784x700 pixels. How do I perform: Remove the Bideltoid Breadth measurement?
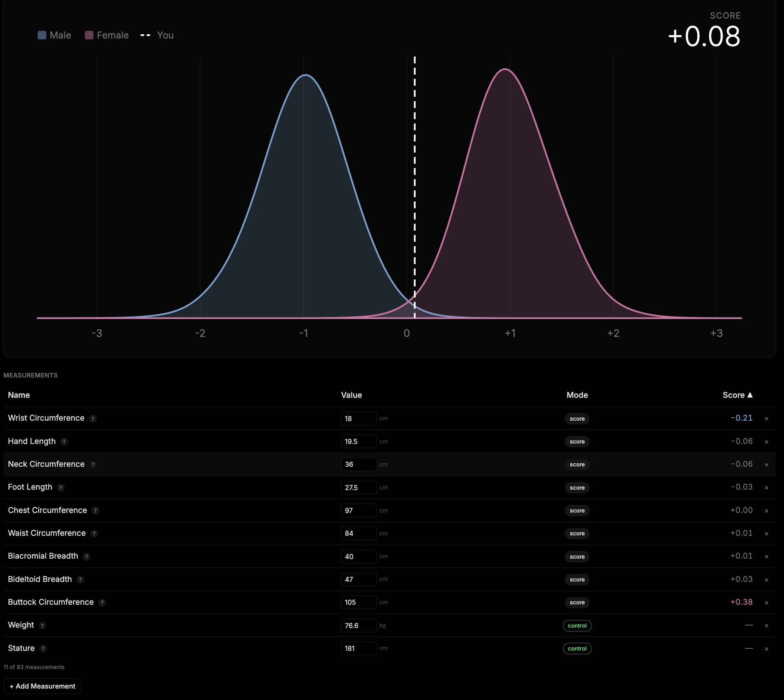[x=766, y=580]
